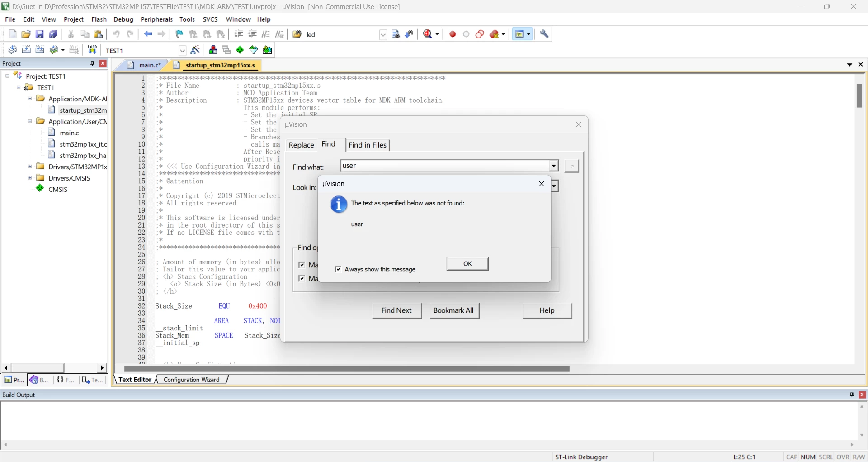The width and height of the screenshot is (868, 462).
Task: Insert breakpoint with red circle icon
Action: [453, 34]
